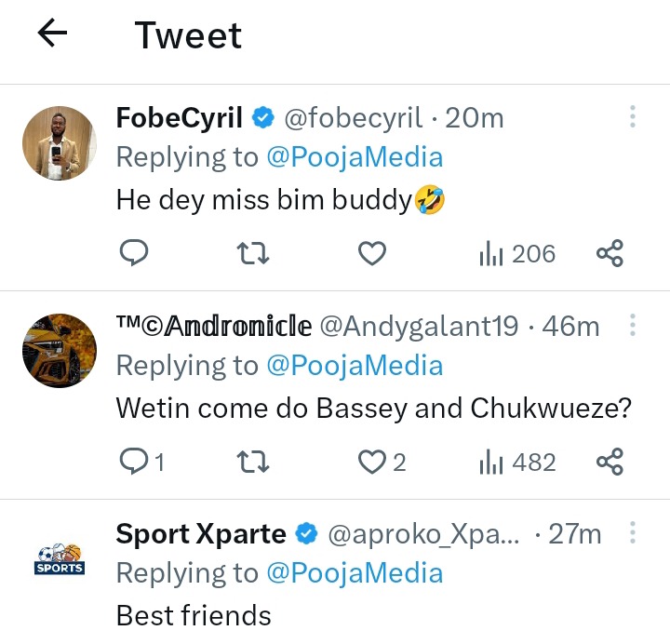Open more options for Sport Xparte's tweet
Viewport: 670px width, 644px height.
point(633,533)
